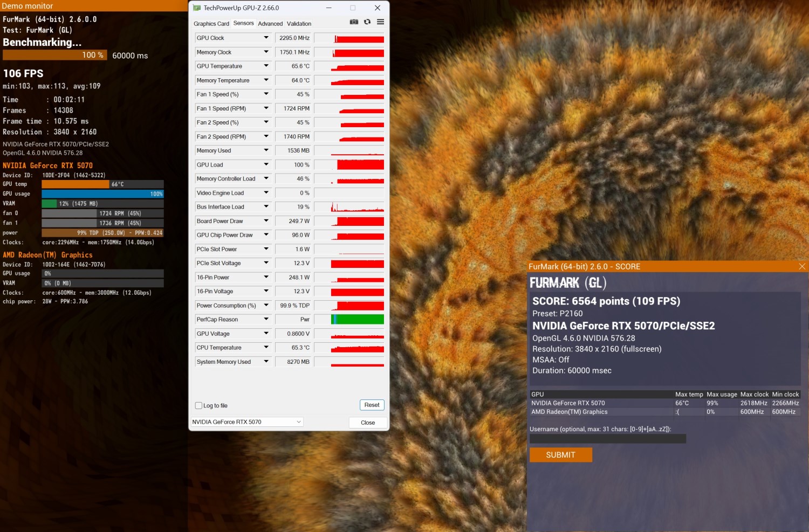Click the Power Consumption value 99.9 % TDP
The height and width of the screenshot is (532, 809).
pyautogui.click(x=294, y=305)
